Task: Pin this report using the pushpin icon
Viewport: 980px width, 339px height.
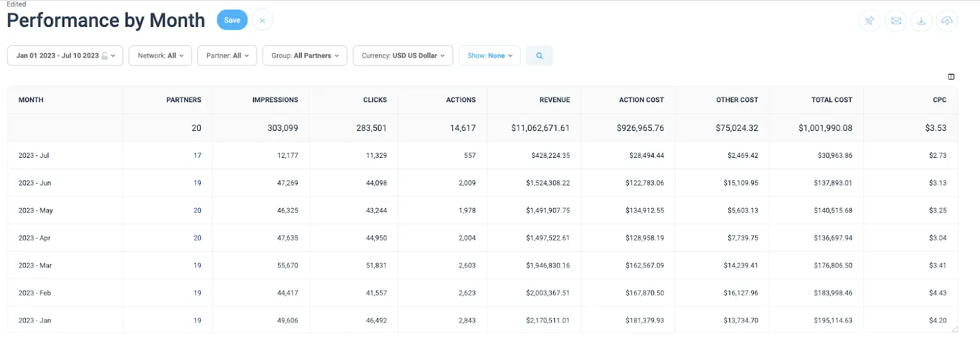Action: pos(869,21)
